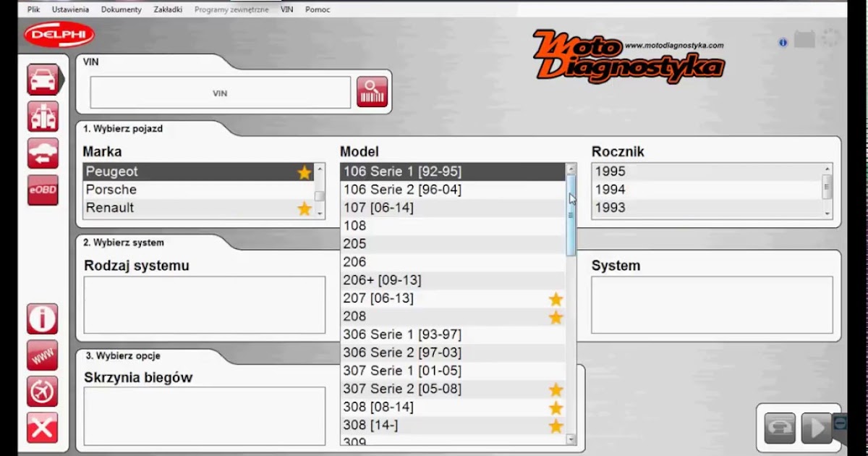This screenshot has width=868, height=456.
Task: Open the multi-vehicle diagnostics sidebar icon
Action: tap(43, 117)
